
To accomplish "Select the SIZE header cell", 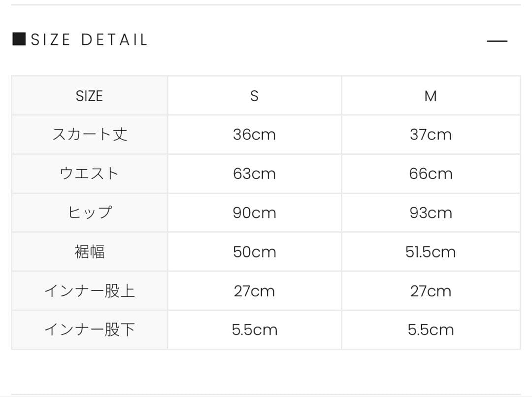I will coord(89,96).
